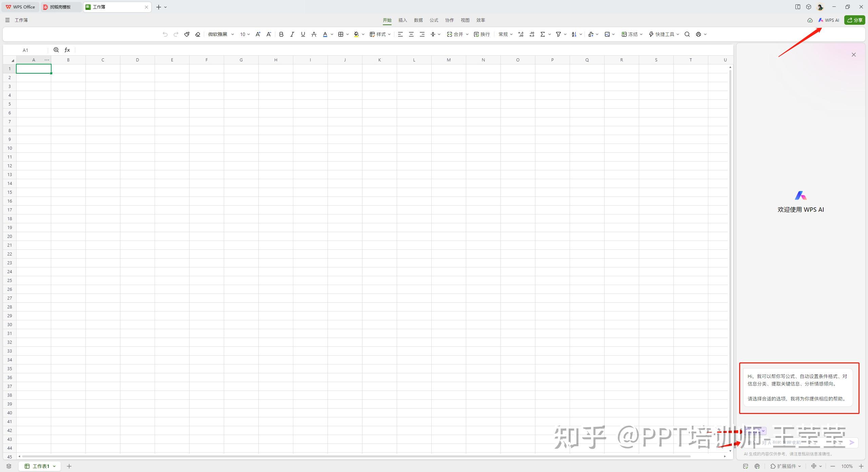Click the fx insert function icon
This screenshot has height=472, width=868.
(67, 50)
